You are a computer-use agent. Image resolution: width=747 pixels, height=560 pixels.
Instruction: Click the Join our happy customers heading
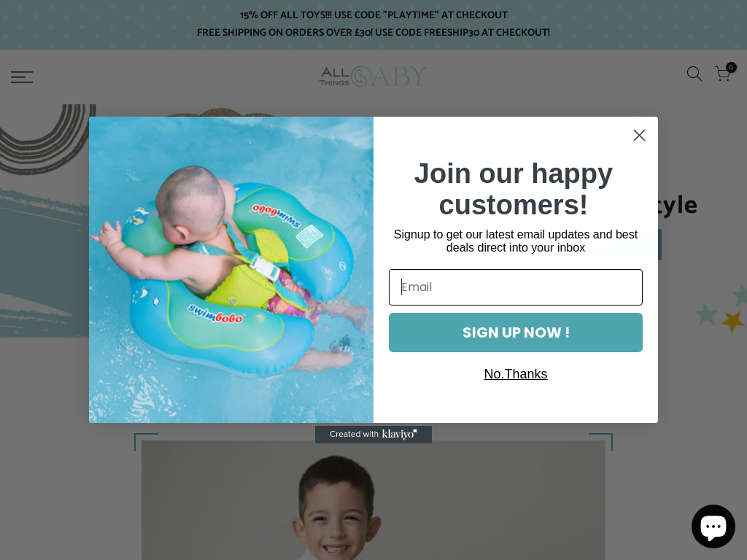tap(514, 189)
